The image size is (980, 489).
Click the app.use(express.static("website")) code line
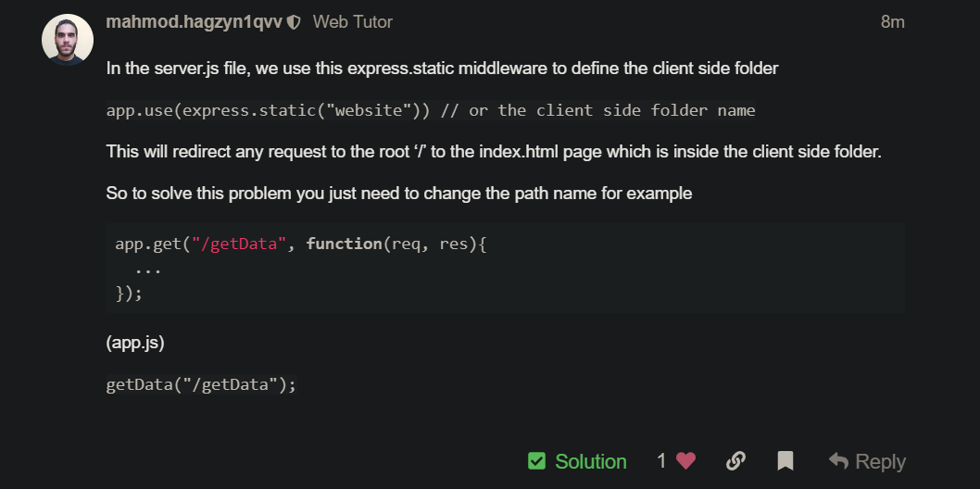[x=431, y=110]
